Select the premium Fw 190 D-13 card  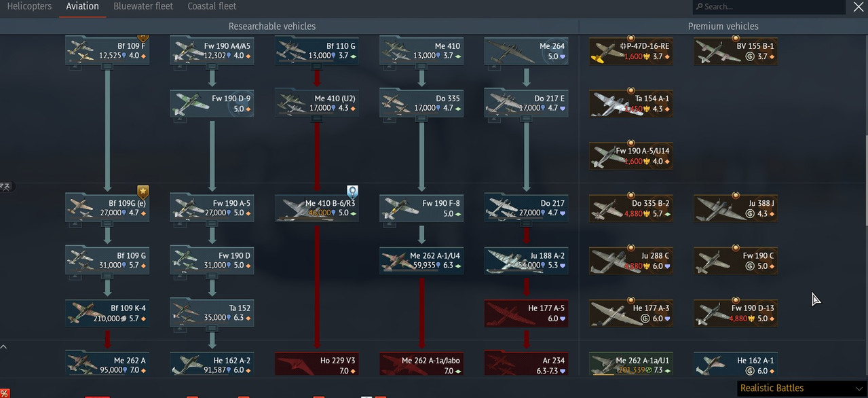point(736,312)
